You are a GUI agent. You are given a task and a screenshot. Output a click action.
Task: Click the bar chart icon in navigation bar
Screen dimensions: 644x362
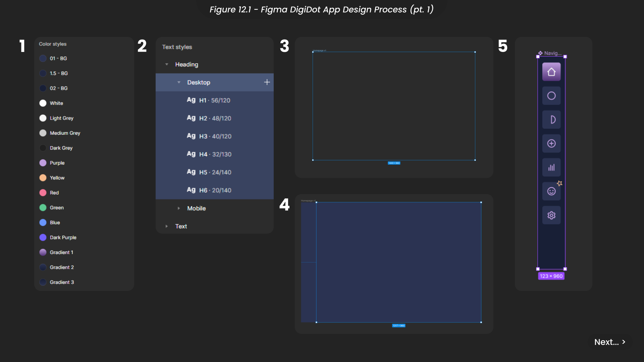tap(551, 168)
